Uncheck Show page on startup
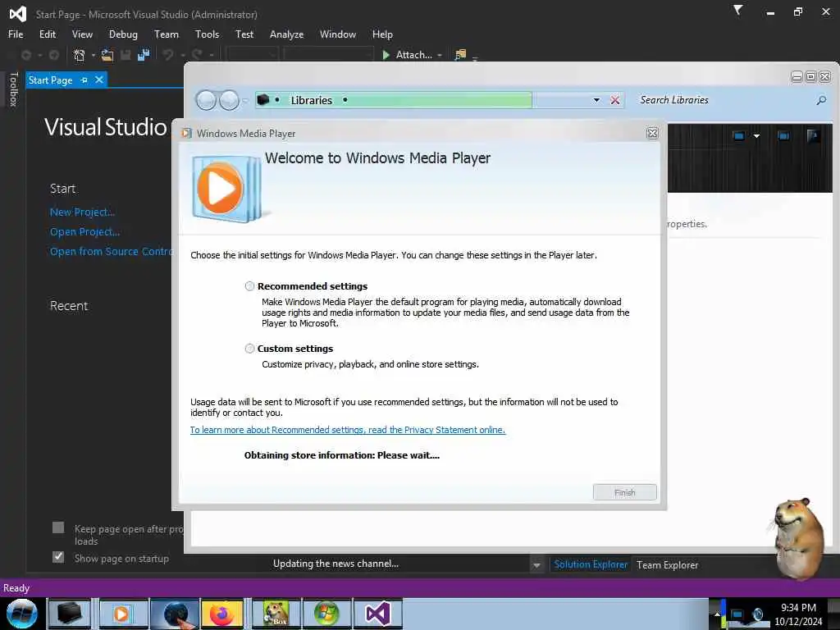The height and width of the screenshot is (630, 840). [58, 557]
